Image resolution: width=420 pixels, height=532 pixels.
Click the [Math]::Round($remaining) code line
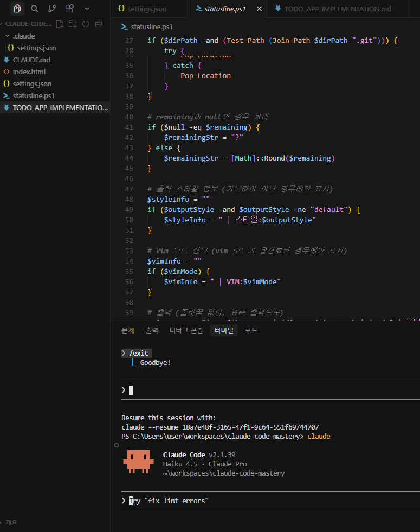tap(249, 158)
